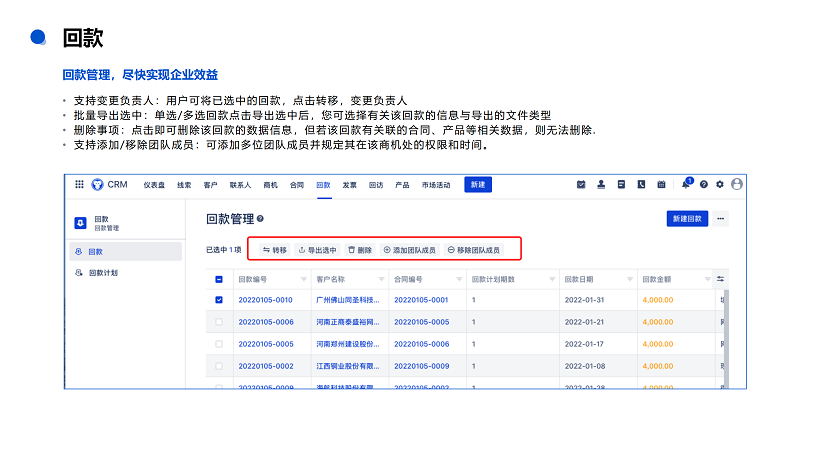820x461 pixels.
Task: Open the user avatar profile menu
Action: point(737,184)
